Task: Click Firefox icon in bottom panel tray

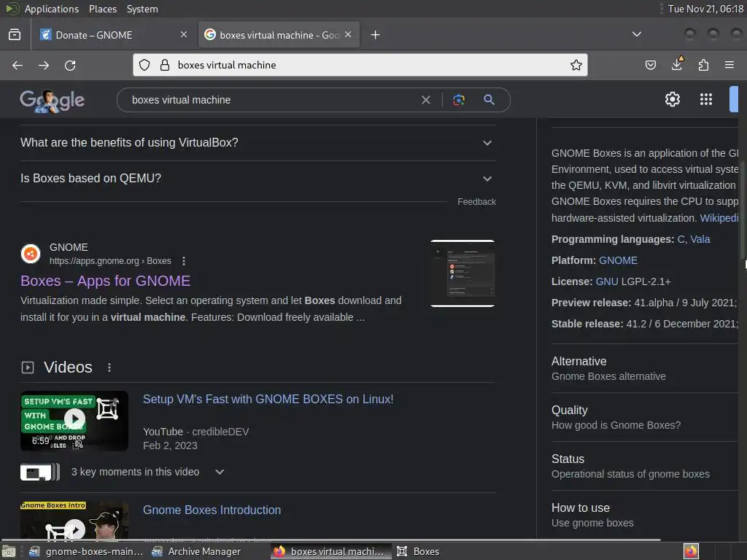Action: [x=691, y=551]
